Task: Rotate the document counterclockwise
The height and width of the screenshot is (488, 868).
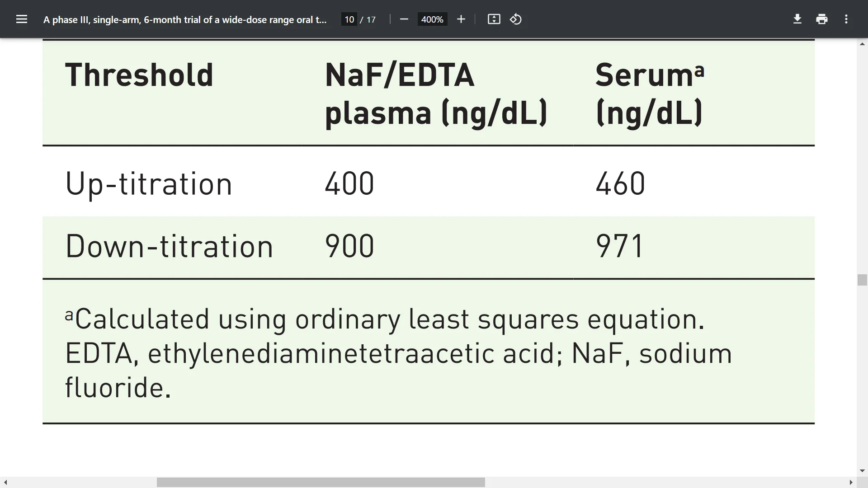Action: tap(516, 19)
